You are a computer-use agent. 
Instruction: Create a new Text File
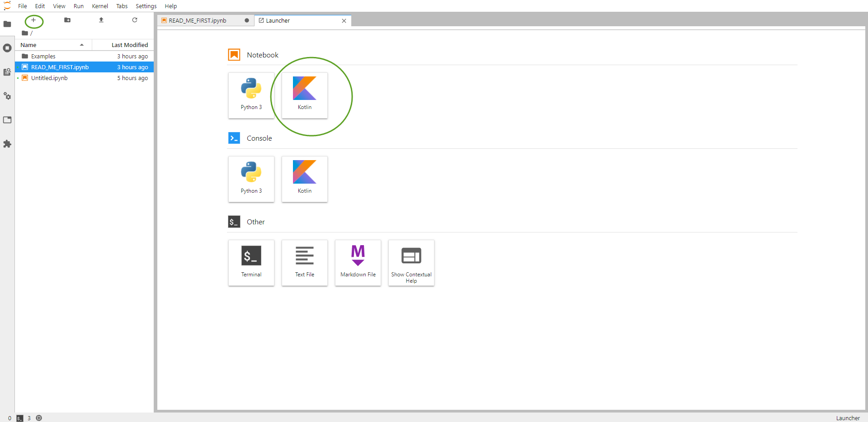pos(304,263)
